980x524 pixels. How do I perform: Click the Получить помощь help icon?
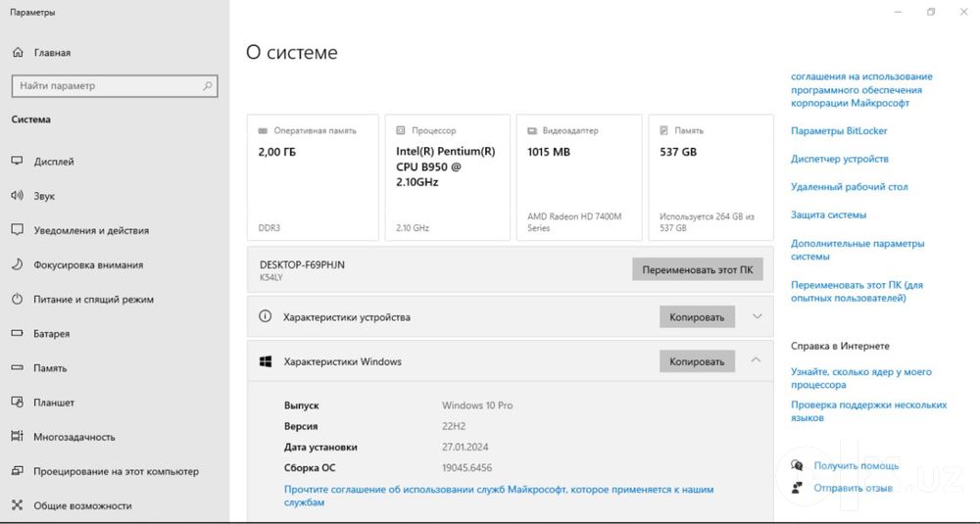point(797,465)
